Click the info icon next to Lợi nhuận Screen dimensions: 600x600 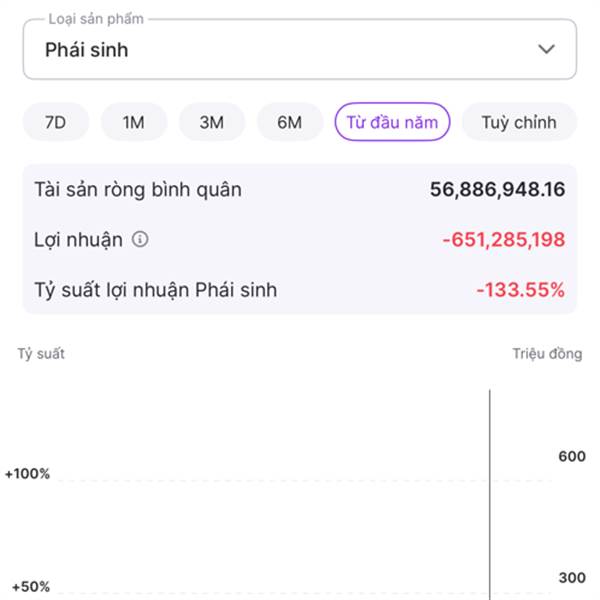click(140, 240)
